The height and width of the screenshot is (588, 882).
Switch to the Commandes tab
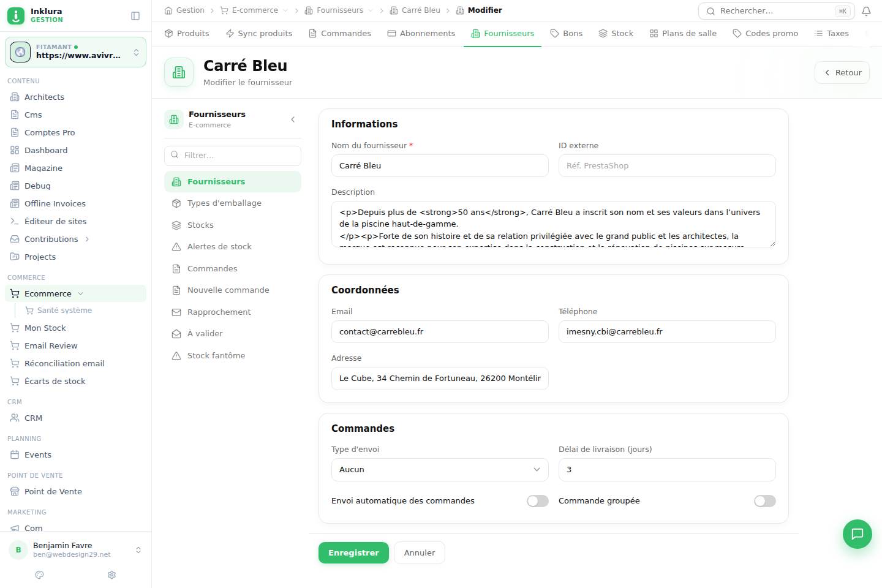click(340, 33)
